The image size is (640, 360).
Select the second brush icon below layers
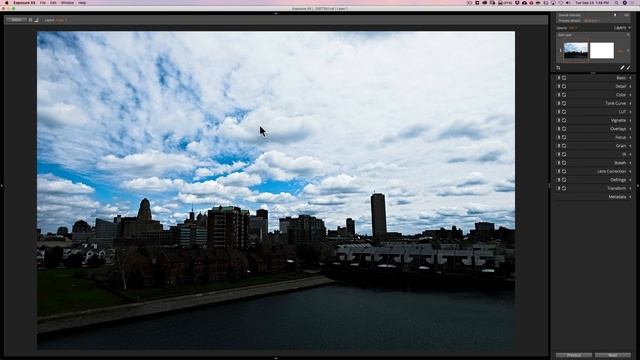[629, 68]
